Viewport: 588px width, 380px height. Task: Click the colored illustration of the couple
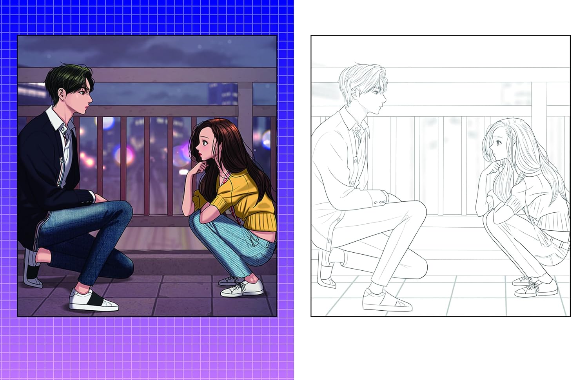pyautogui.click(x=147, y=176)
